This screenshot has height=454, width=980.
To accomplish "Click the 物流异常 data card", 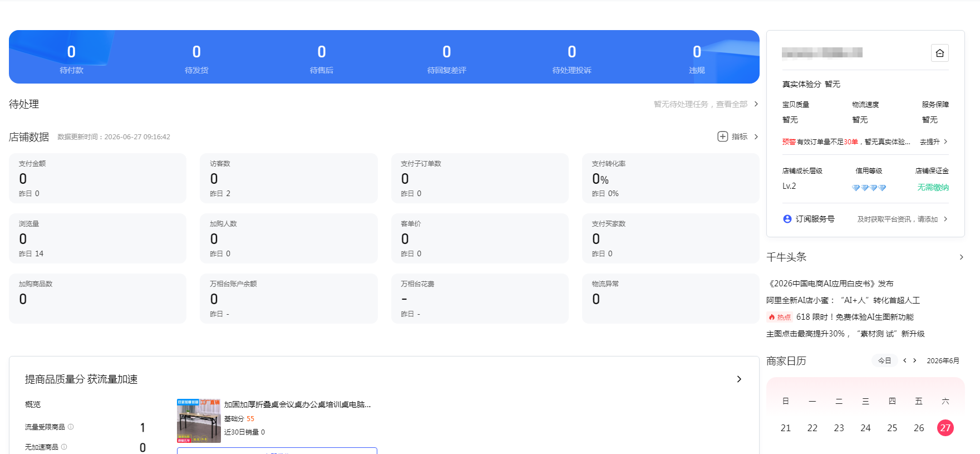I will 671,299.
